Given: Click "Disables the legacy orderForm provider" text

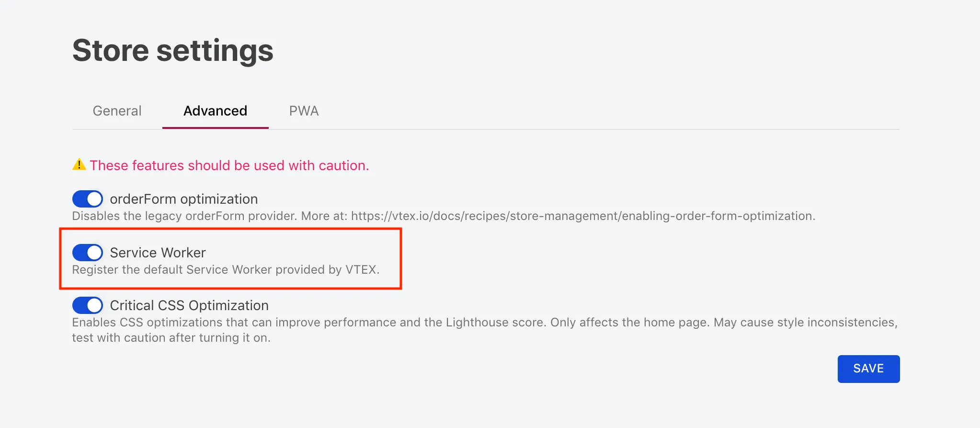Looking at the screenshot, I should (x=184, y=216).
